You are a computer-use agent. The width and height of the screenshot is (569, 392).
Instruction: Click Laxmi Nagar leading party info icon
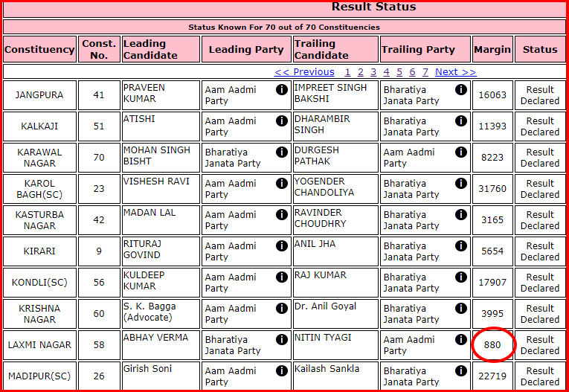point(282,339)
